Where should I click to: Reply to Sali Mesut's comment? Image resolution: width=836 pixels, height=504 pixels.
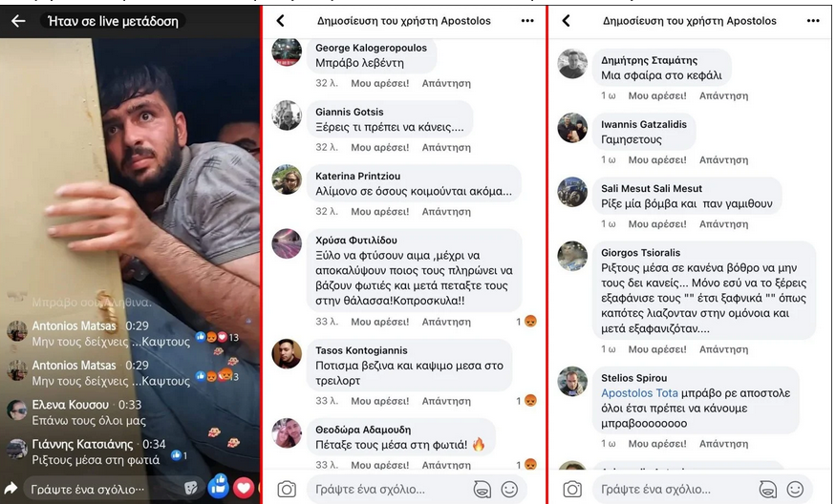[x=723, y=224]
